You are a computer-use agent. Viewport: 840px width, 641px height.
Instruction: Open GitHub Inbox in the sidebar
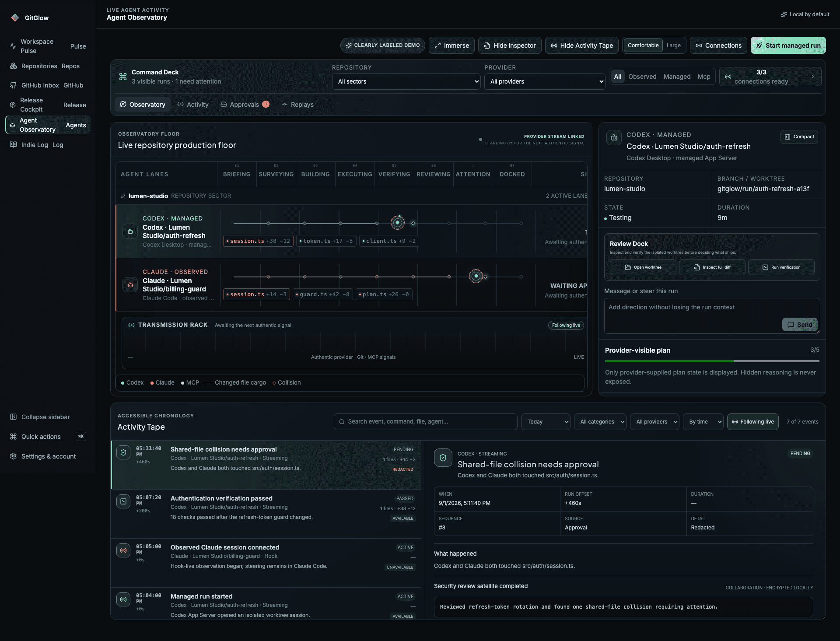[48, 85]
